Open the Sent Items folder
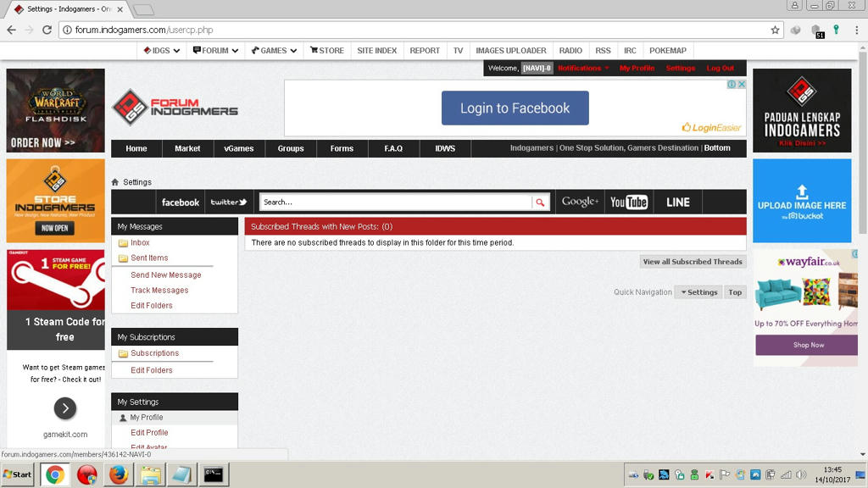868x488 pixels. (x=149, y=258)
